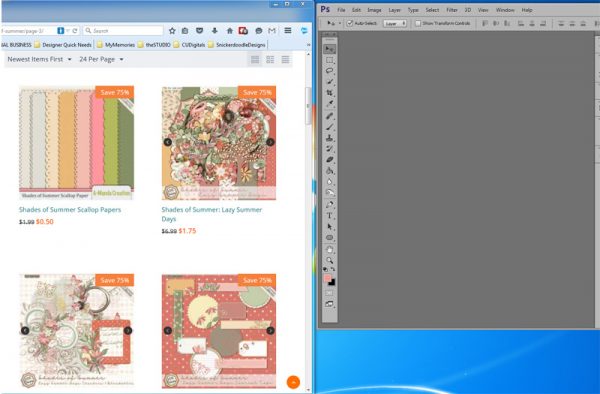Open theSTUDIO bookmark folder
600x394 pixels.
tap(154, 45)
